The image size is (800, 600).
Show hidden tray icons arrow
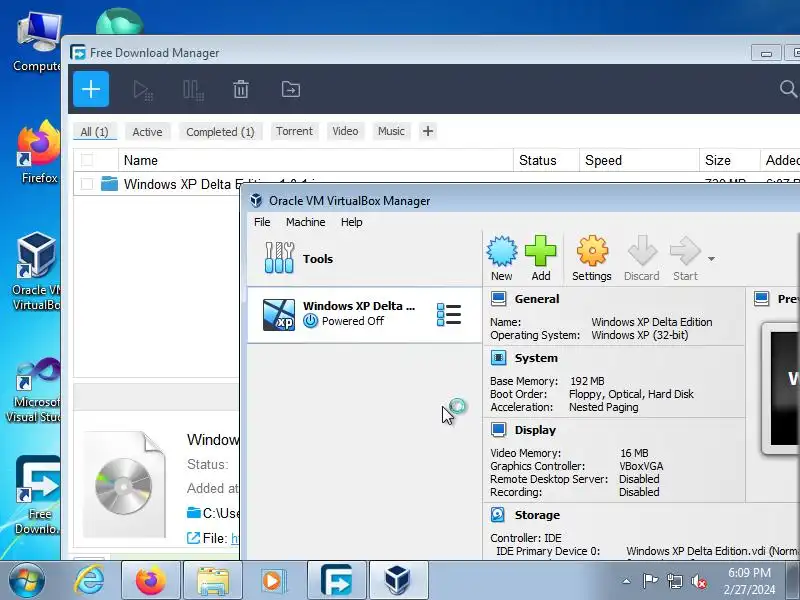[626, 581]
